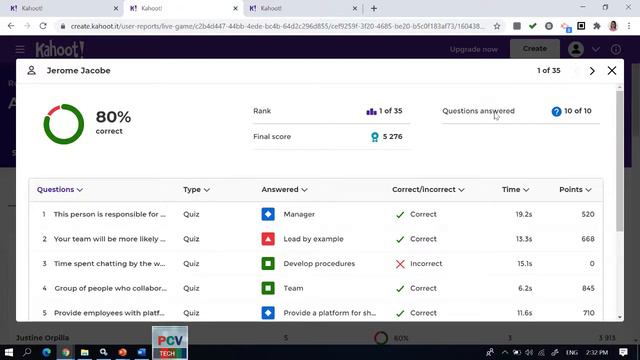Image resolution: width=640 pixels, height=360 pixels.
Task: Click the rank podium icon
Action: coord(371,111)
